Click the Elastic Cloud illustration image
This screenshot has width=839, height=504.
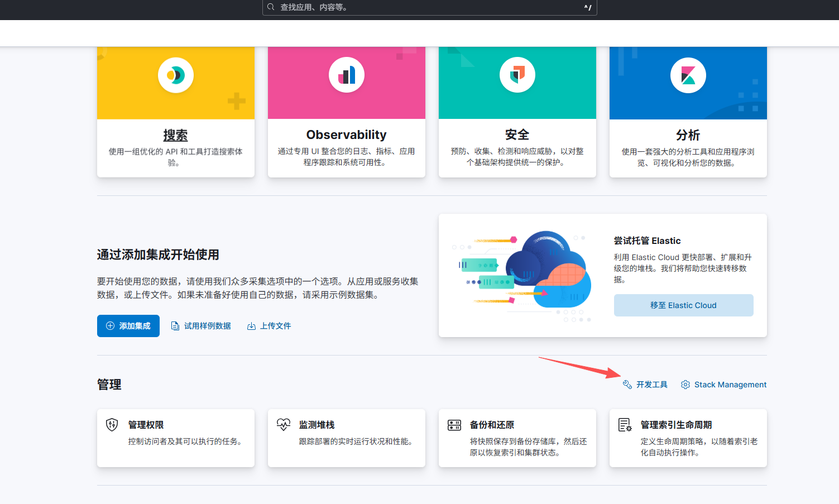pyautogui.click(x=521, y=276)
